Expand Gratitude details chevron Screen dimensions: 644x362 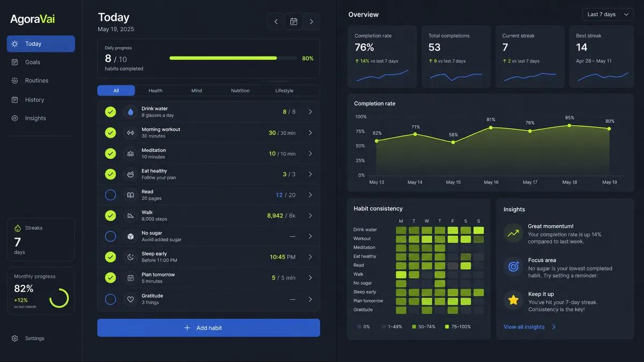pyautogui.click(x=310, y=299)
